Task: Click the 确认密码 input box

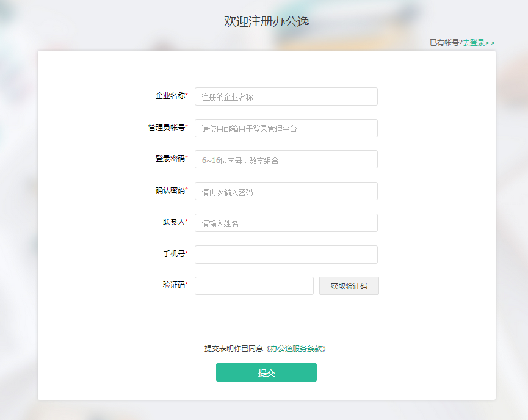Action: (286, 191)
